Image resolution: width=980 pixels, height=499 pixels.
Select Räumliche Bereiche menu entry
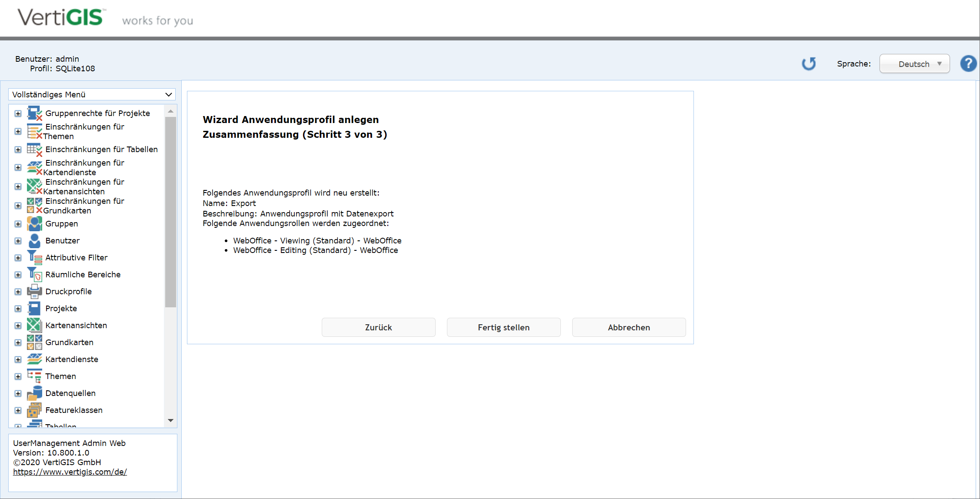tap(83, 274)
